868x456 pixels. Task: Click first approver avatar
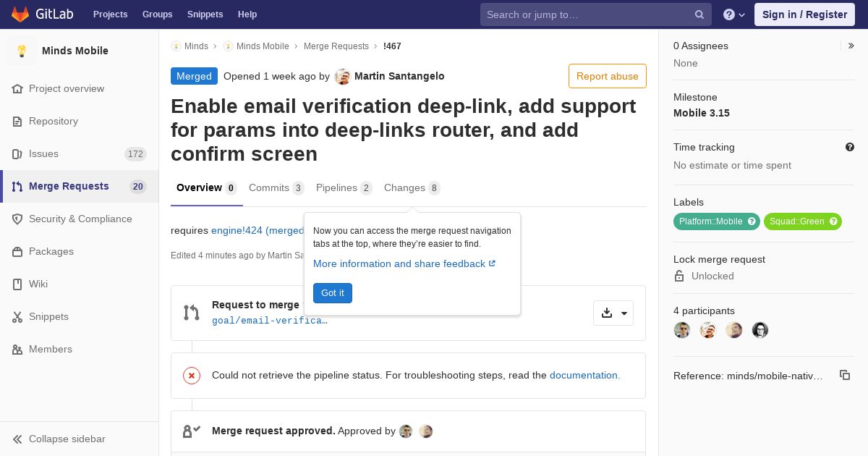pyautogui.click(x=406, y=431)
